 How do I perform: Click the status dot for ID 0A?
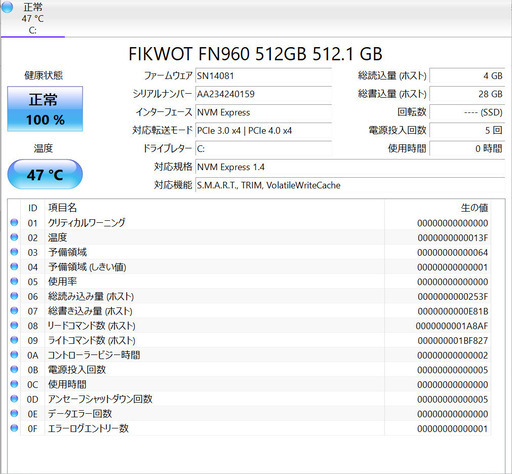[14, 354]
